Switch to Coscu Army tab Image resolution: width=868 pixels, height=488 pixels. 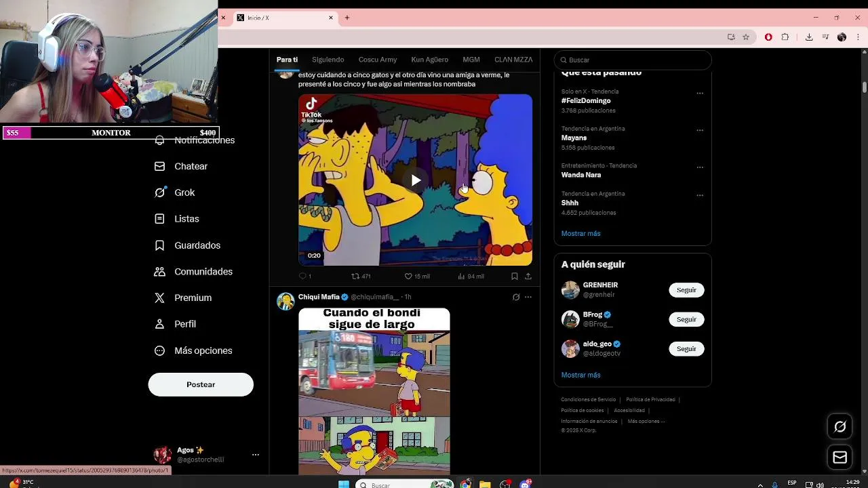378,60
